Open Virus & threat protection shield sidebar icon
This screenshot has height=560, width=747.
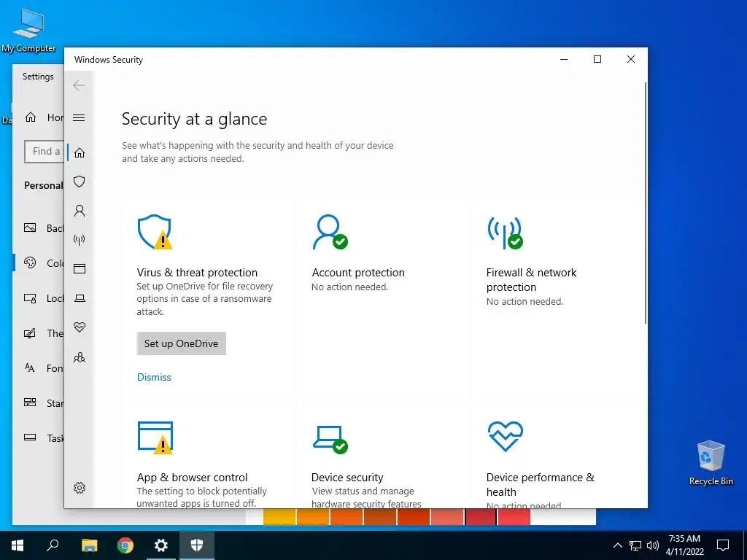point(80,182)
